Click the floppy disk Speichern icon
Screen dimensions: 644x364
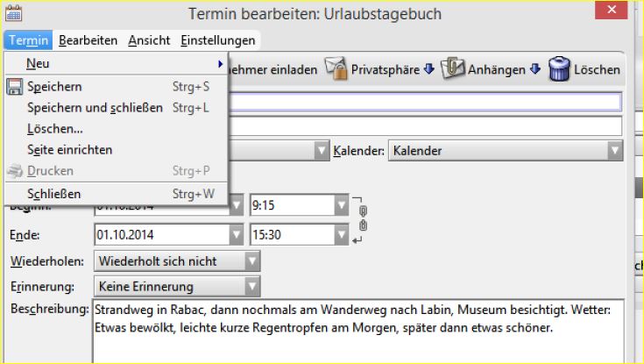[x=15, y=87]
